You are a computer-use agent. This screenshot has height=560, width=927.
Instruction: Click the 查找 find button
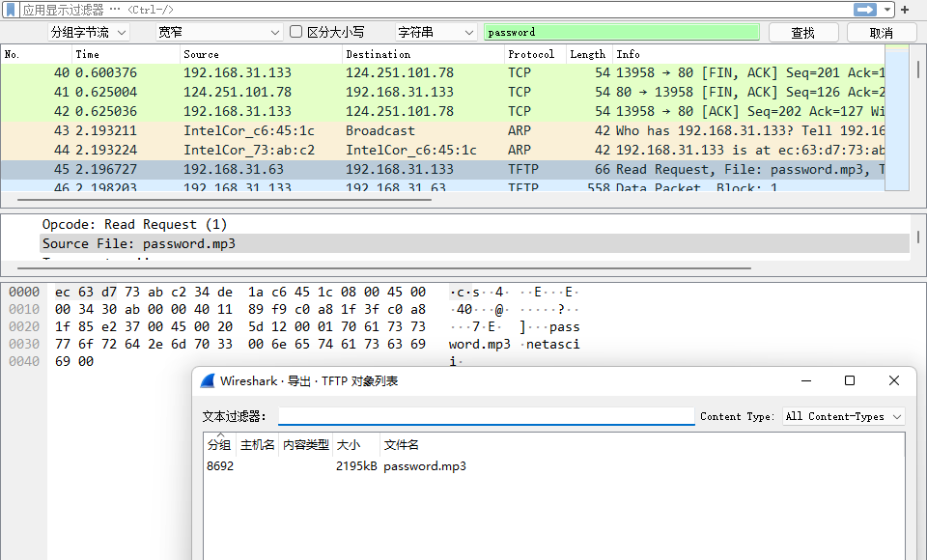pyautogui.click(x=803, y=31)
